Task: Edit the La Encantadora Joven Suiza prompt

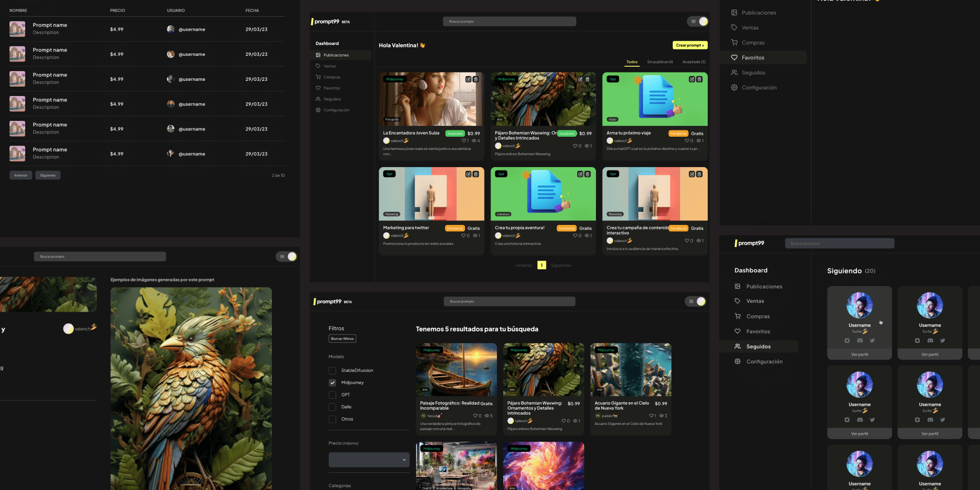Action: pos(468,79)
